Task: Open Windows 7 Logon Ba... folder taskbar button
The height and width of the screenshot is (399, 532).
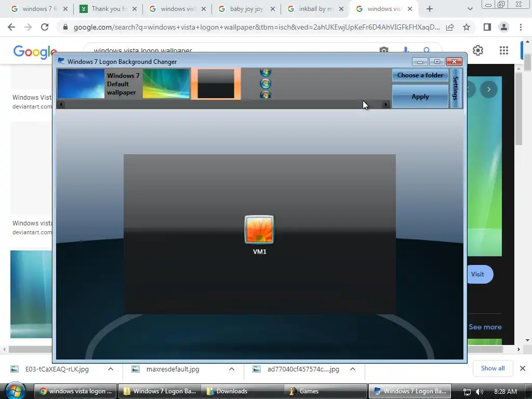Action: [x=159, y=391]
